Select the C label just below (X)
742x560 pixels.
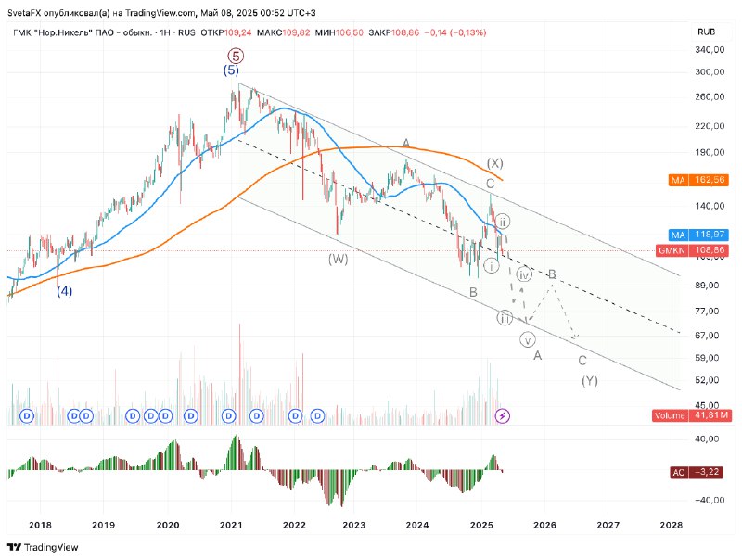coord(491,184)
